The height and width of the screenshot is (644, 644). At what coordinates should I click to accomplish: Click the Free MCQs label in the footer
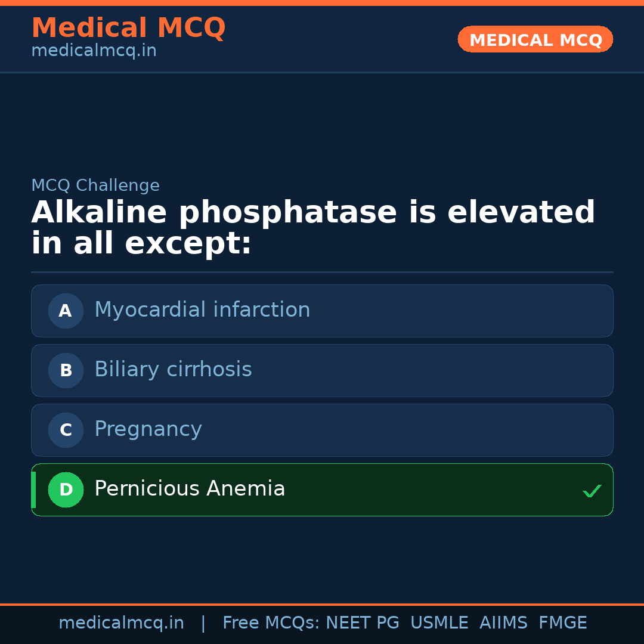tap(271, 623)
